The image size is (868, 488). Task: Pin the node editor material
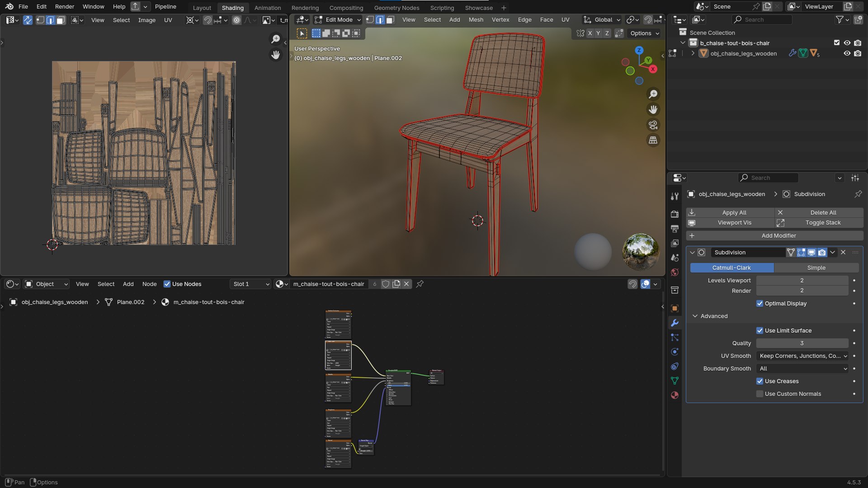click(420, 284)
